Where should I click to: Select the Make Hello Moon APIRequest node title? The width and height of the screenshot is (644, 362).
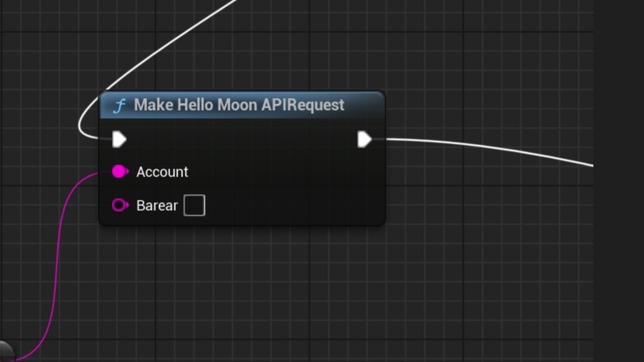click(x=239, y=105)
